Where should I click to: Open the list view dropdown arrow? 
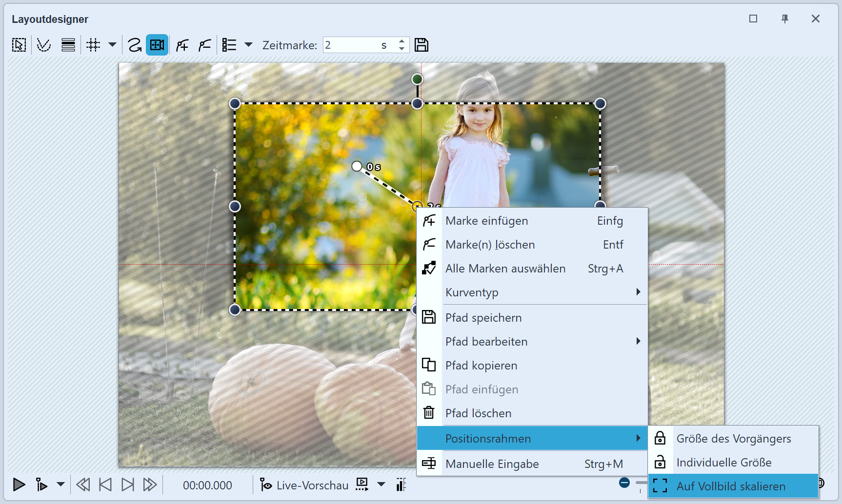(248, 45)
